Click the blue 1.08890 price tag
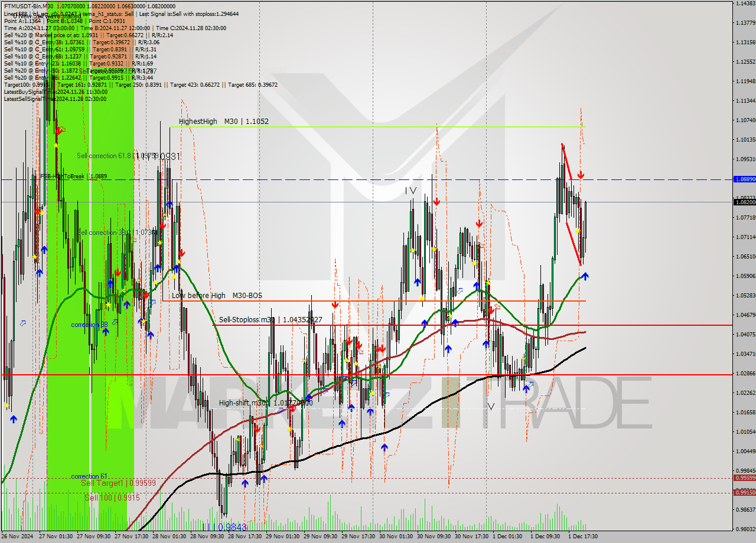 (744, 178)
